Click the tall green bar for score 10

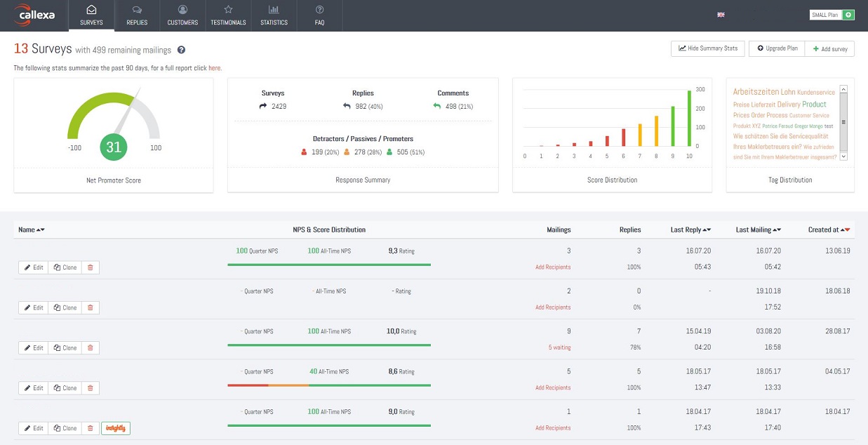689,118
